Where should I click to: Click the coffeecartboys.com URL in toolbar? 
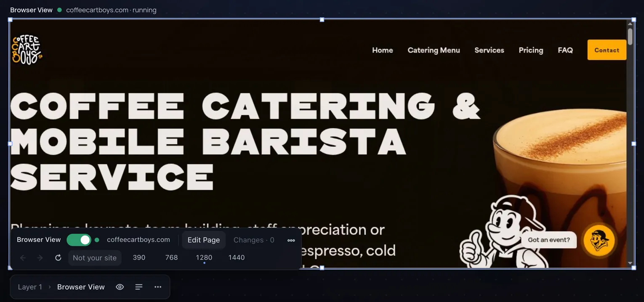pyautogui.click(x=138, y=240)
